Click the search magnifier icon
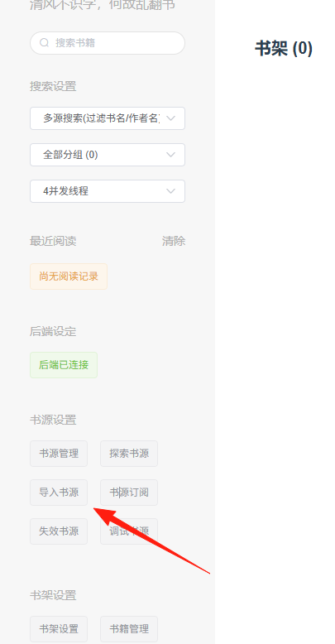Screen dimensions: 335x644 (x=45, y=43)
